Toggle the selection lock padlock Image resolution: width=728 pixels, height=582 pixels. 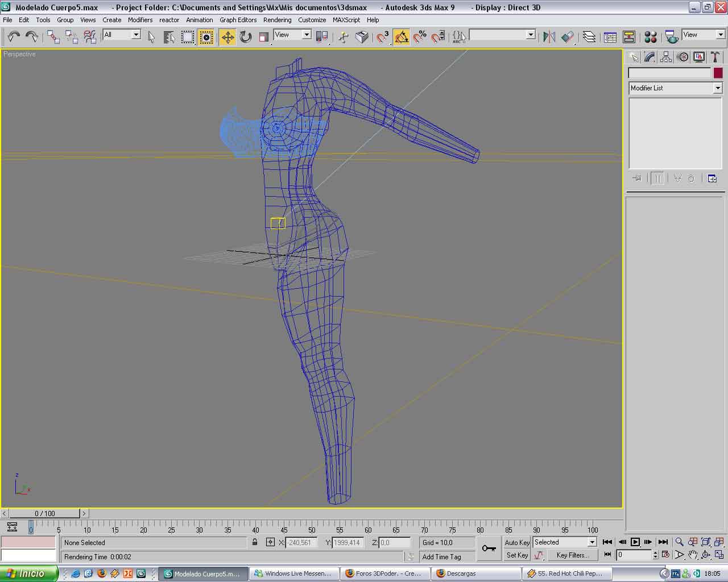255,543
